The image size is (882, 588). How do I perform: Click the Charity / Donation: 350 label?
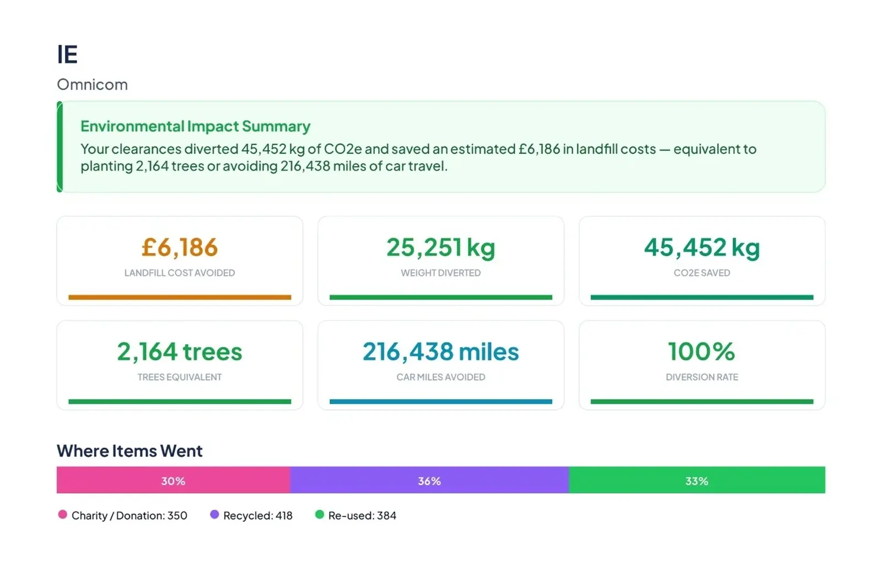coord(130,515)
